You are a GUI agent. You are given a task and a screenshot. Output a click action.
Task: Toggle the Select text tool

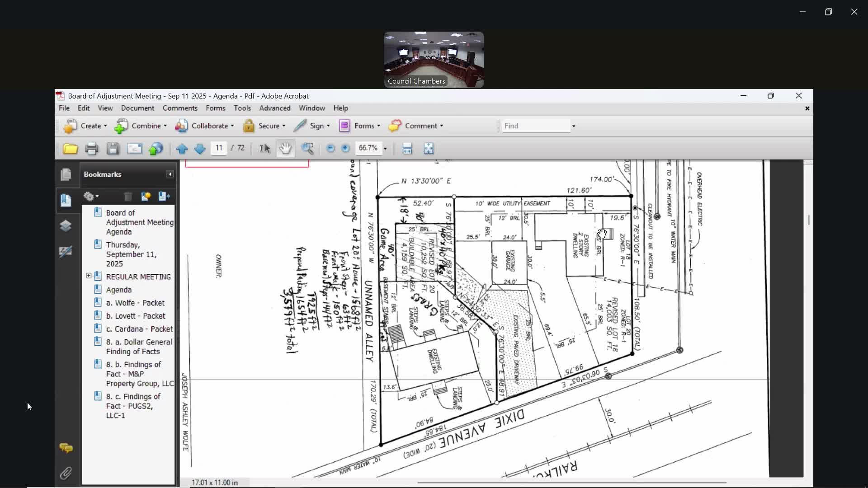pos(265,149)
